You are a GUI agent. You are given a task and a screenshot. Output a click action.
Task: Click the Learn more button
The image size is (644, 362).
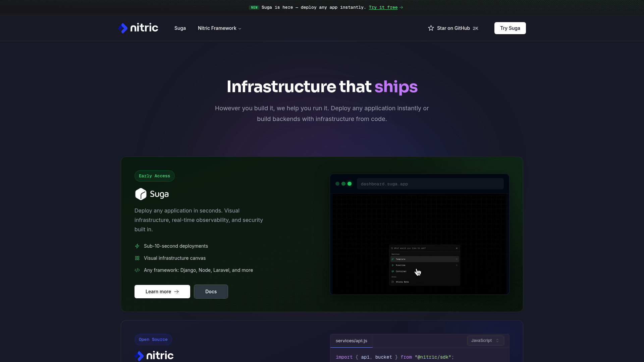click(x=162, y=292)
